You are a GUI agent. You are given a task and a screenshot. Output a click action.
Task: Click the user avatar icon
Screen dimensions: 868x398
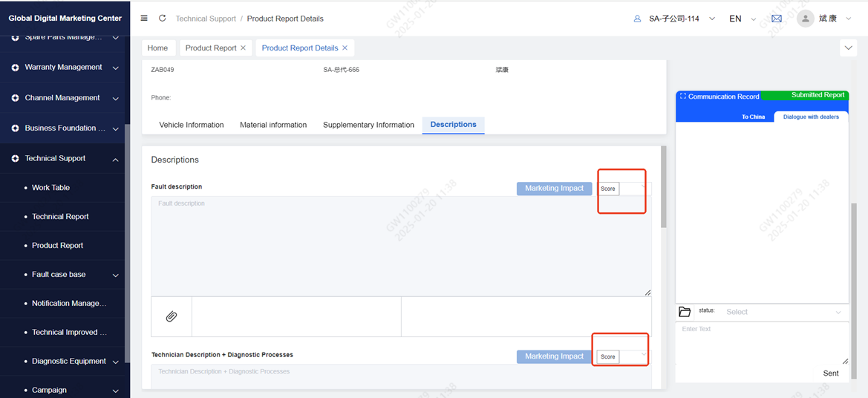[x=805, y=19]
